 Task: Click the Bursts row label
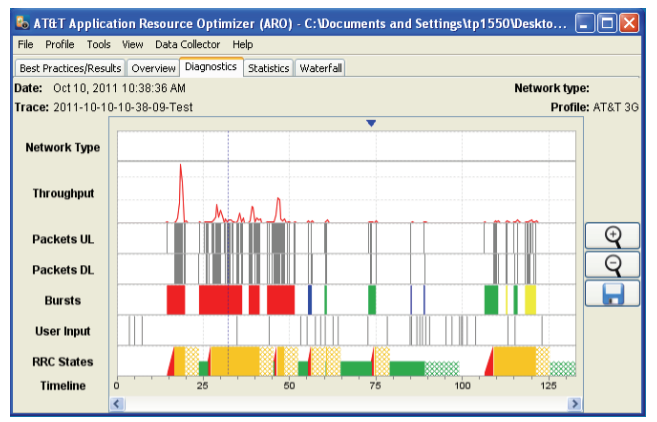pos(63,300)
